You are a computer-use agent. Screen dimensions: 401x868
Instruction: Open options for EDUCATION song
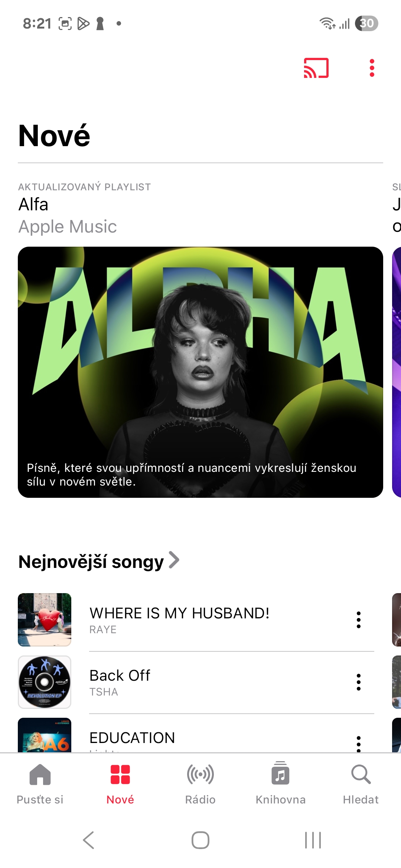point(358,744)
